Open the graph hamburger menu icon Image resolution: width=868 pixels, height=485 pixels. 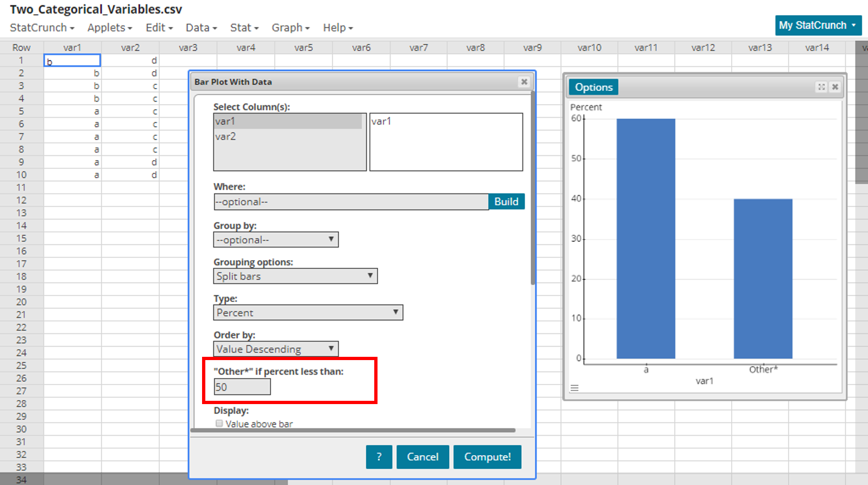(x=574, y=388)
